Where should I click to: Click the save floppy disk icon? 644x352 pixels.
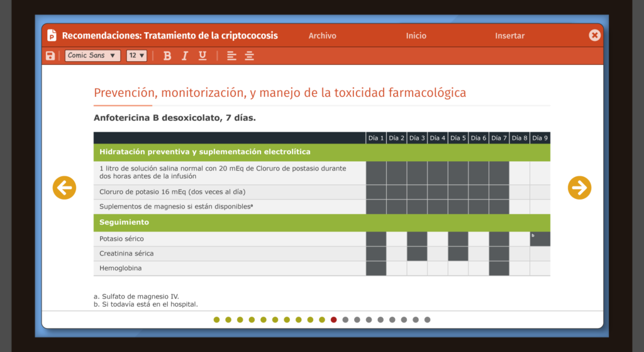tap(50, 55)
